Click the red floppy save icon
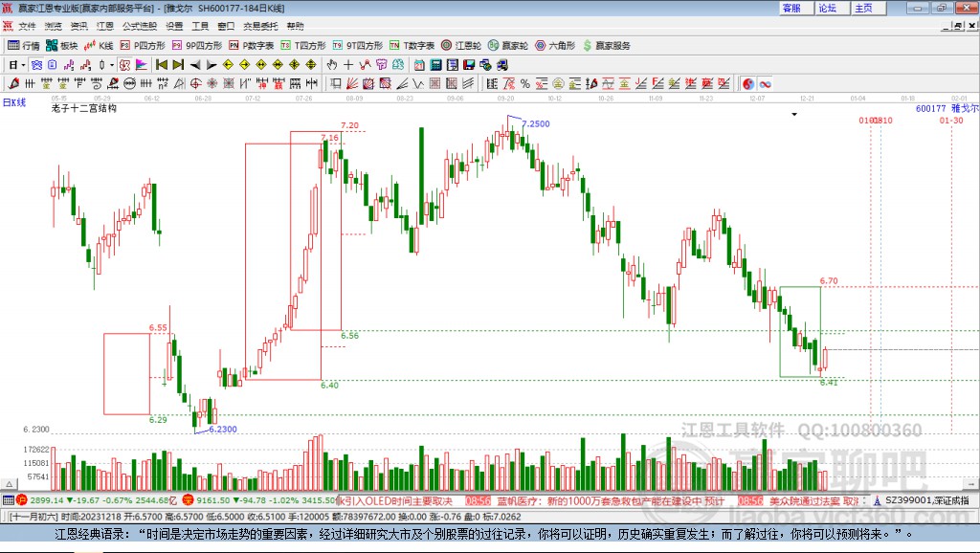The height and width of the screenshot is (553, 980). [x=469, y=65]
